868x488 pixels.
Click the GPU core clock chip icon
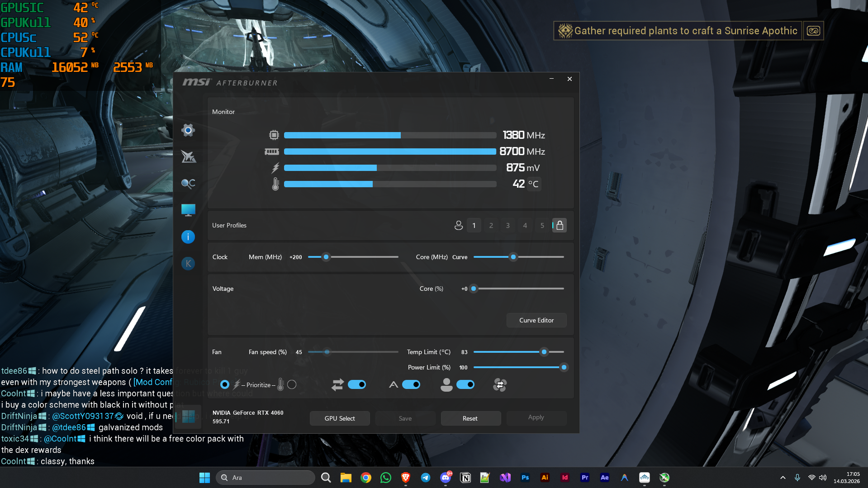coord(274,135)
